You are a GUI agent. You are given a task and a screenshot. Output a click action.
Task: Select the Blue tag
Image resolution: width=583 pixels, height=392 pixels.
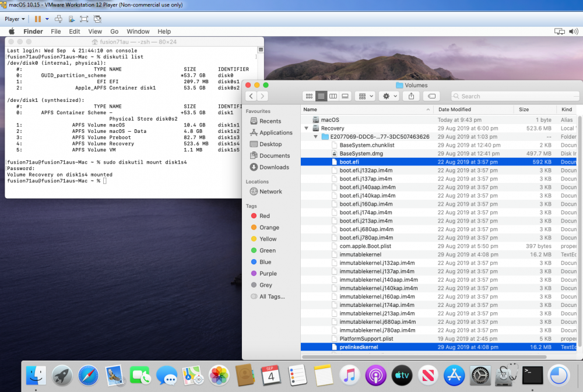point(261,262)
